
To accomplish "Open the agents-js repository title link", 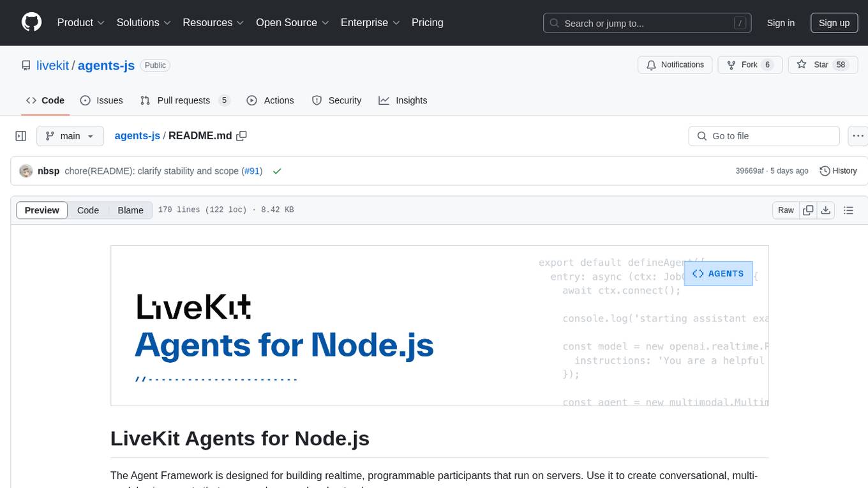I will click(x=106, y=65).
